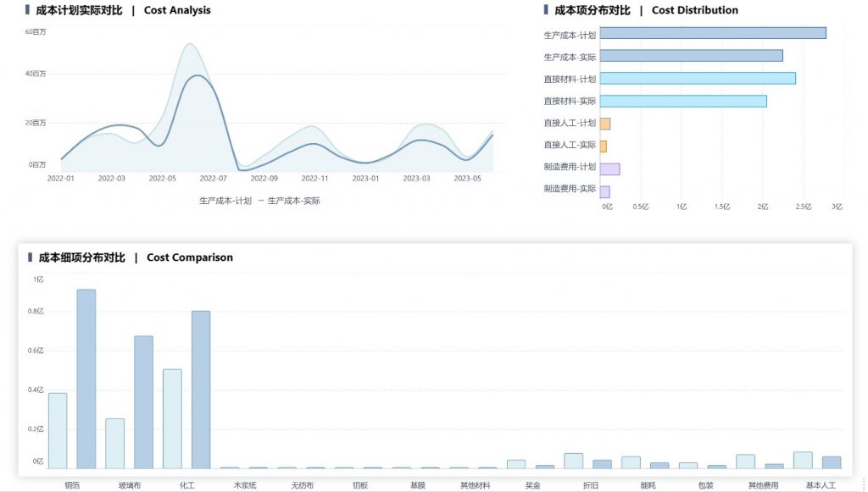Click the cyan 直接材料-计划 bar
The width and height of the screenshot is (868, 492).
point(697,79)
